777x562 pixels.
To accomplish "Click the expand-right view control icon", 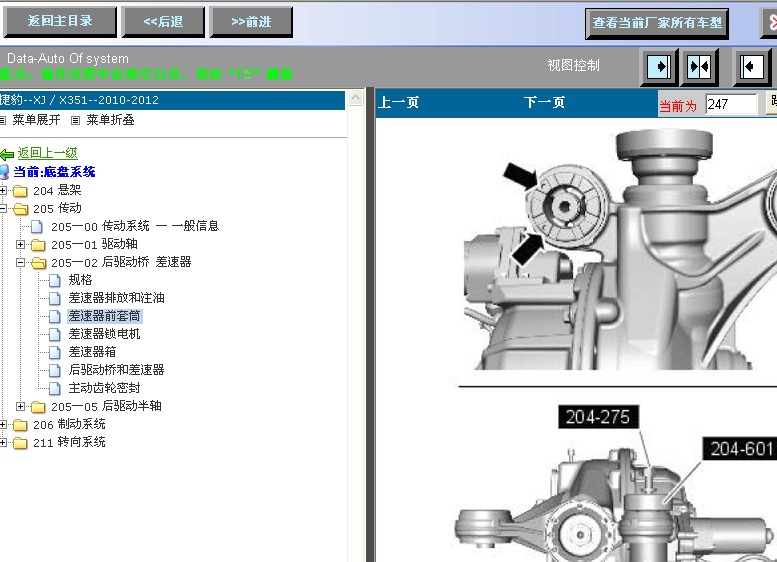I will click(658, 67).
